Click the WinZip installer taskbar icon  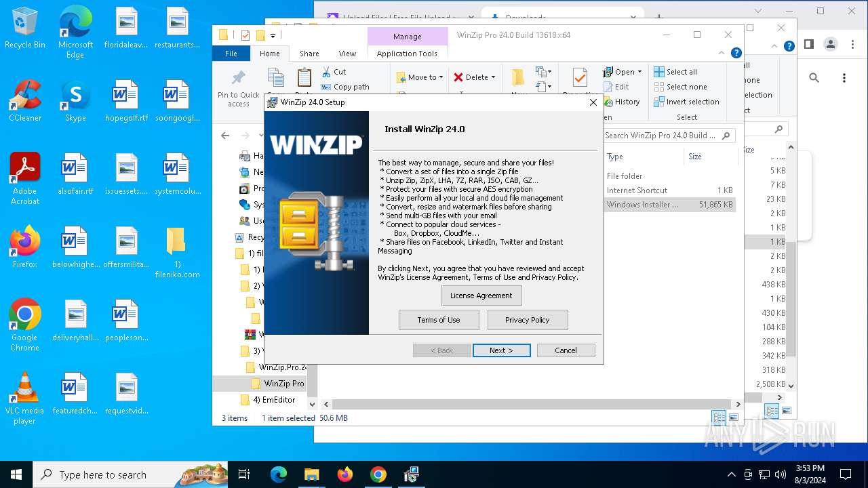[x=411, y=474]
